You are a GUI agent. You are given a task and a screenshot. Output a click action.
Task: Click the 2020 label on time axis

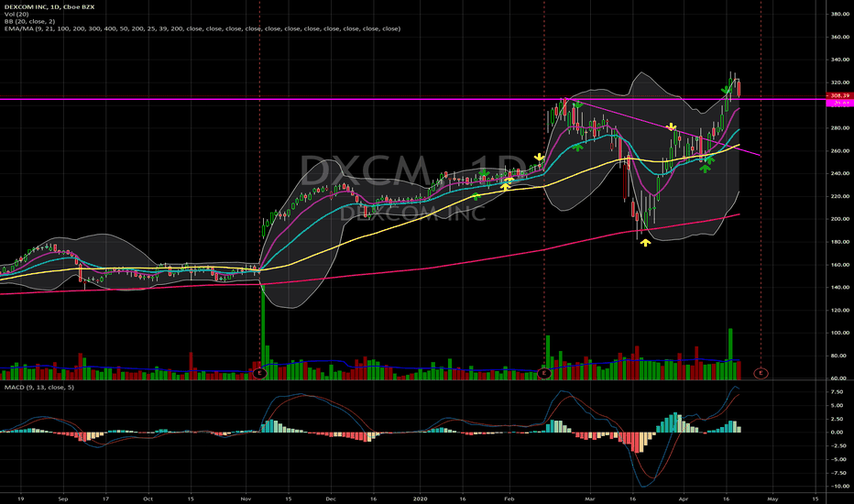tap(420, 499)
